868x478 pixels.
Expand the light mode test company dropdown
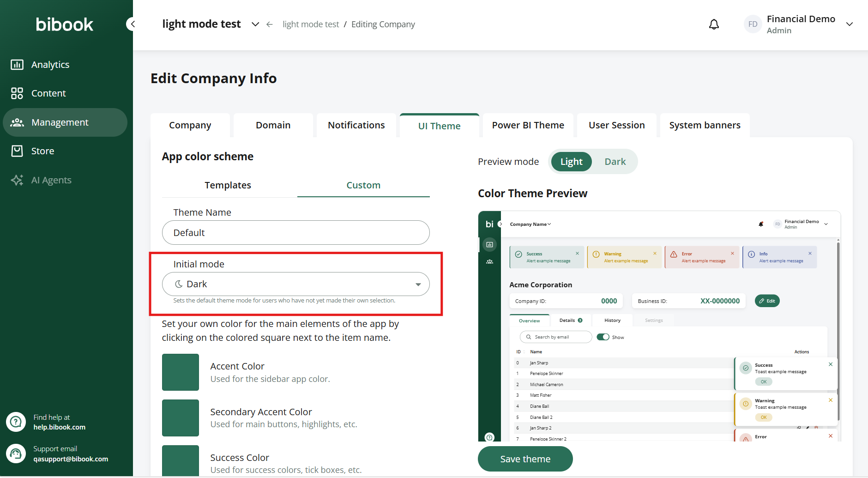tap(255, 24)
